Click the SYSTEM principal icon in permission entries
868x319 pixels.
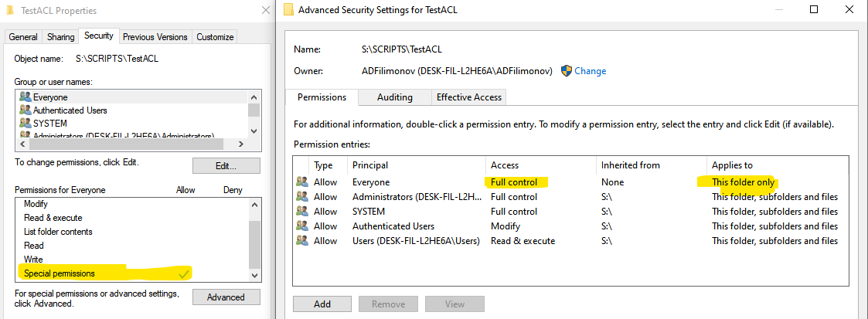tap(301, 211)
